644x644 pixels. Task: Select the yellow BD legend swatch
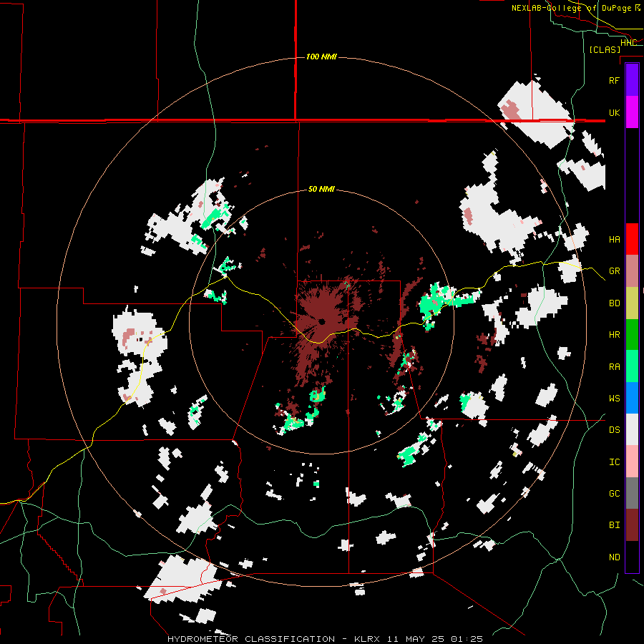click(632, 303)
